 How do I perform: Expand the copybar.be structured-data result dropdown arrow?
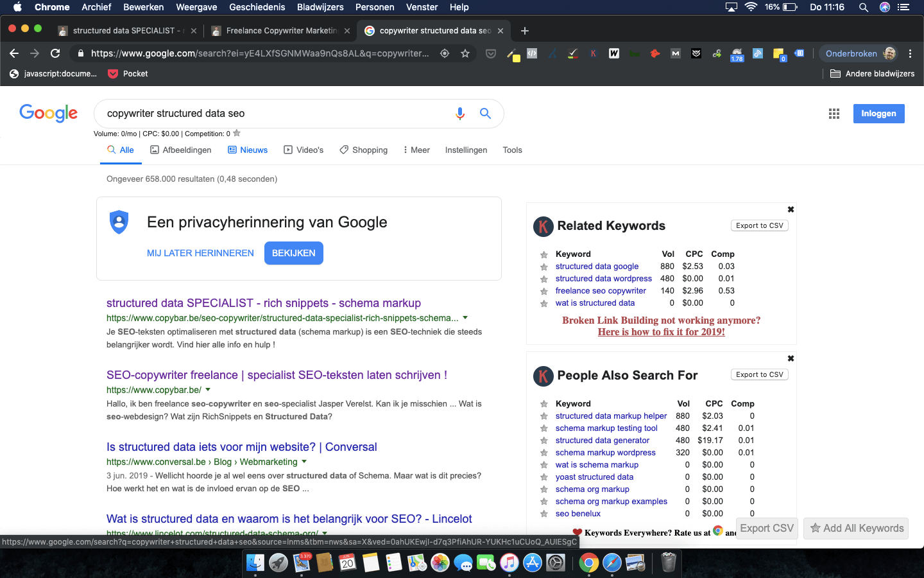coord(465,318)
